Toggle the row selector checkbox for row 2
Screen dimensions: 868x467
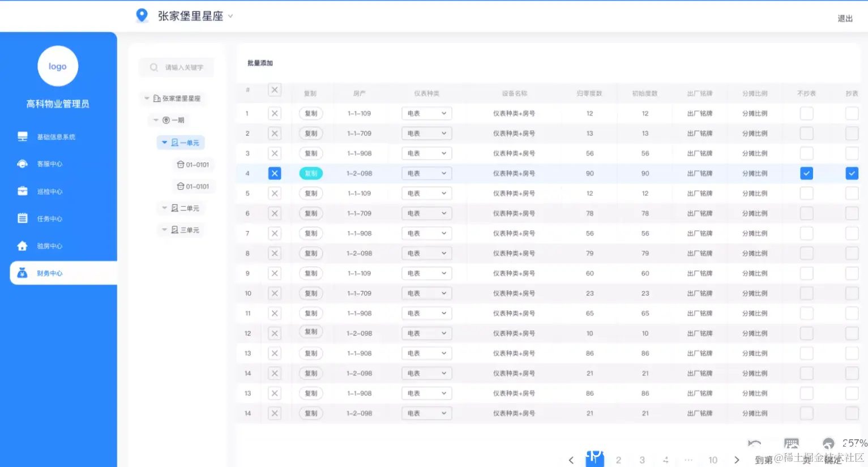[275, 133]
